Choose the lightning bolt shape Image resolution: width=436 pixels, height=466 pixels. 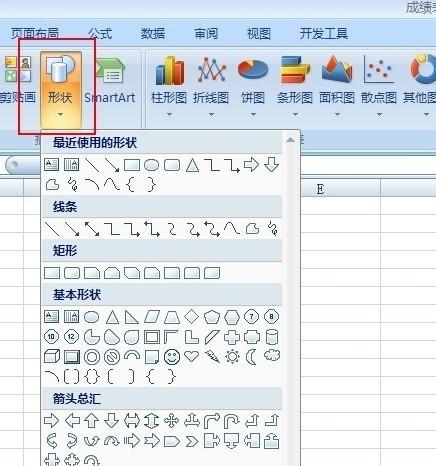click(x=212, y=356)
